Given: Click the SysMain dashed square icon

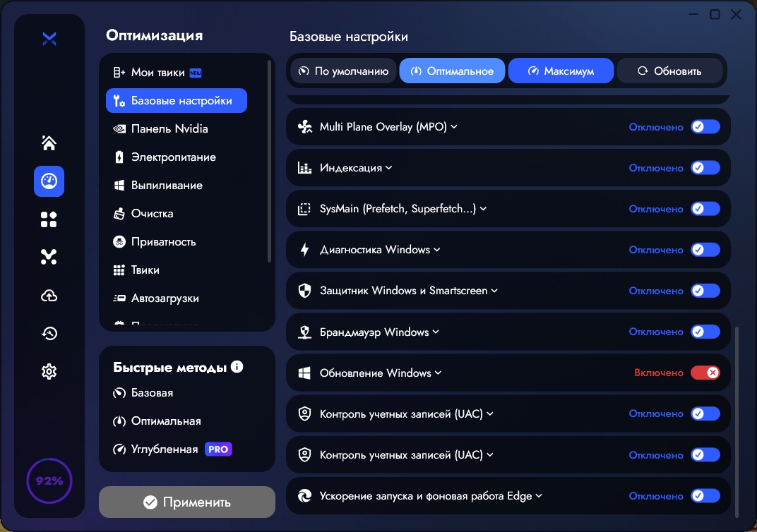Looking at the screenshot, I should (x=304, y=209).
